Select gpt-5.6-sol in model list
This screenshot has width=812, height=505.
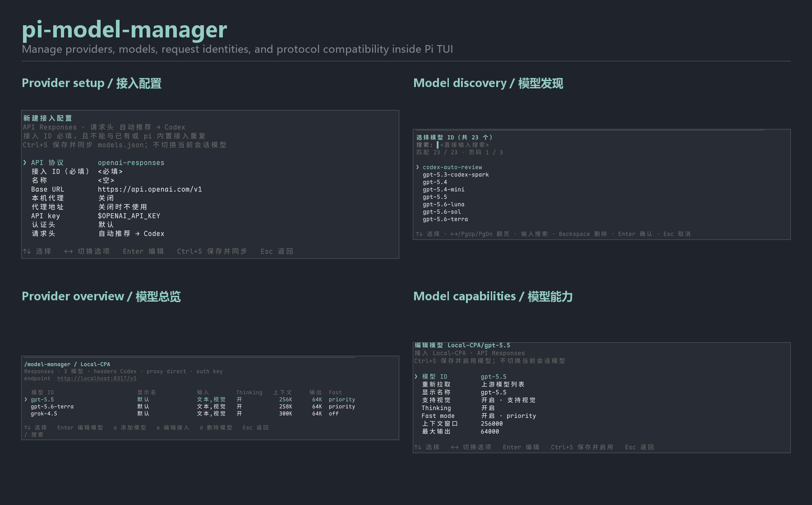click(442, 212)
